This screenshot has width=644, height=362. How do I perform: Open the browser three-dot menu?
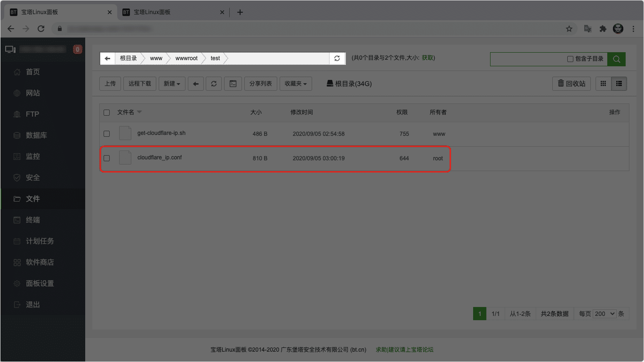coord(633,29)
